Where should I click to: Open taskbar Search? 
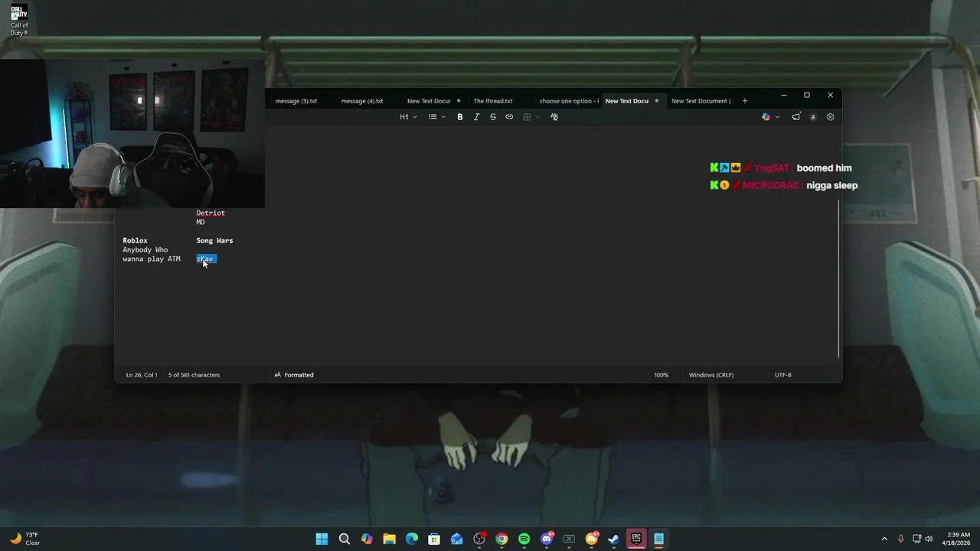point(345,539)
